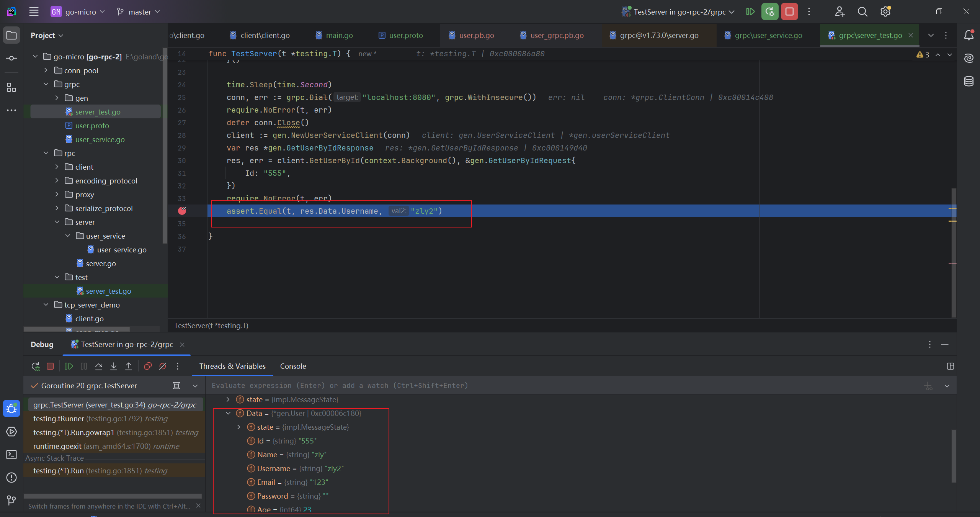Open Goroutine selector dropdown arrow
The width and height of the screenshot is (980, 517).
[195, 386]
